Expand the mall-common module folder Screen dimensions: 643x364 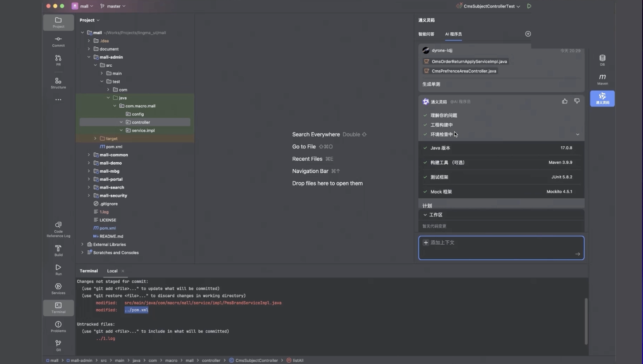click(x=89, y=155)
